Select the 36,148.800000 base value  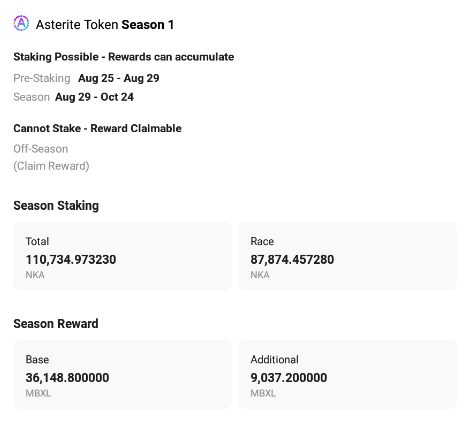[x=67, y=378]
